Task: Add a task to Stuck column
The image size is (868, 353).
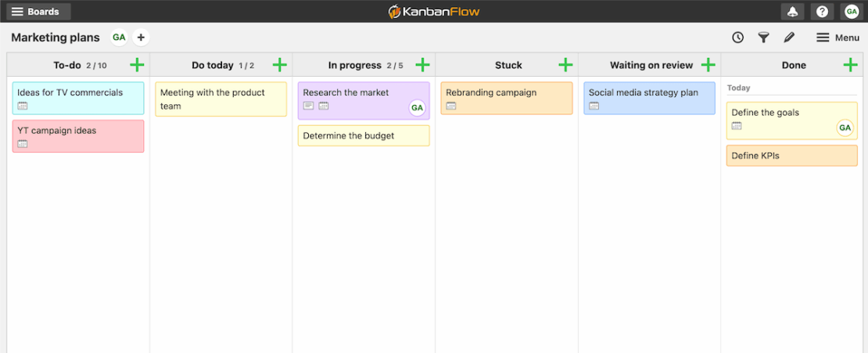Action: 565,65
